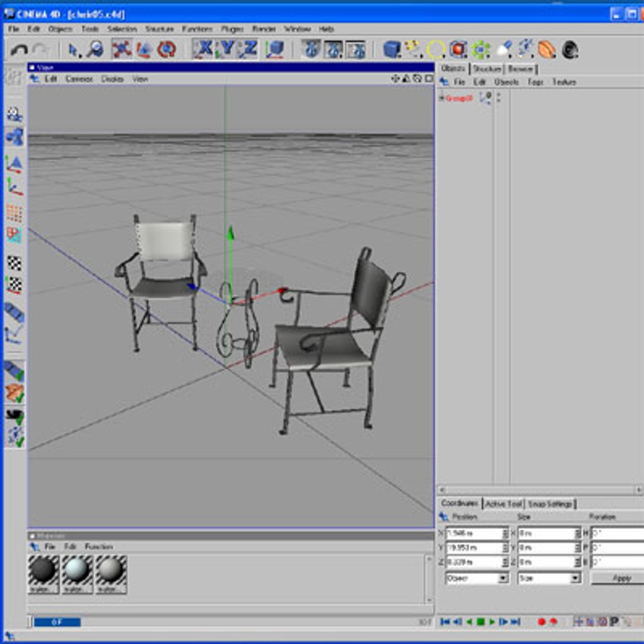Select the object axis triangle tool

point(14,165)
